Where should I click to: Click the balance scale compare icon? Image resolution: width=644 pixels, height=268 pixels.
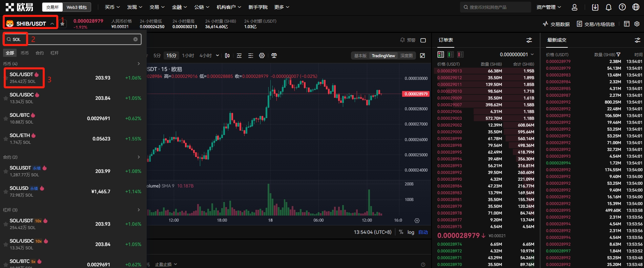[274, 55]
